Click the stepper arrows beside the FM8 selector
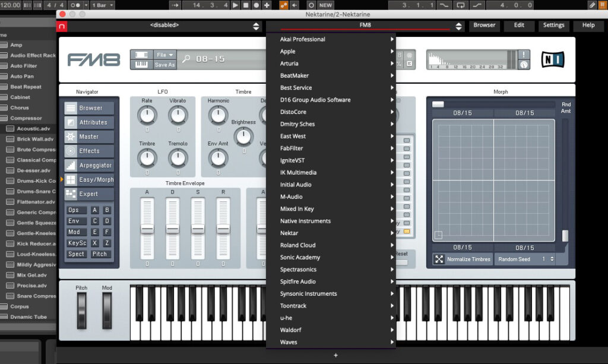Screen dimensions: 608x364 (459, 26)
